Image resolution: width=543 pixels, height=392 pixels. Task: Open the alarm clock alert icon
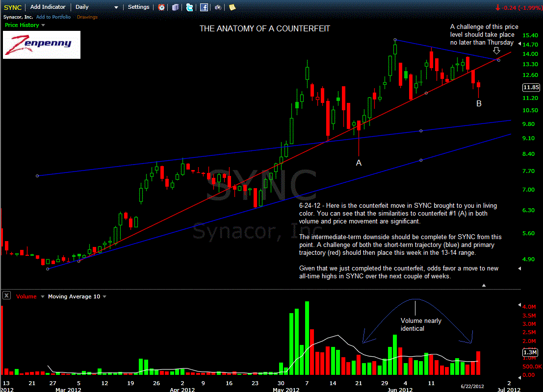pyautogui.click(x=161, y=7)
